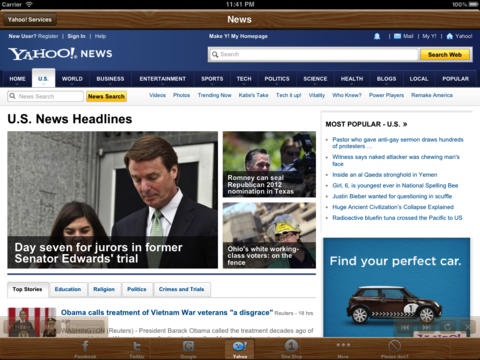Open the SCIENCE navigation tab
Screen dimensions: 480x360
(315, 79)
